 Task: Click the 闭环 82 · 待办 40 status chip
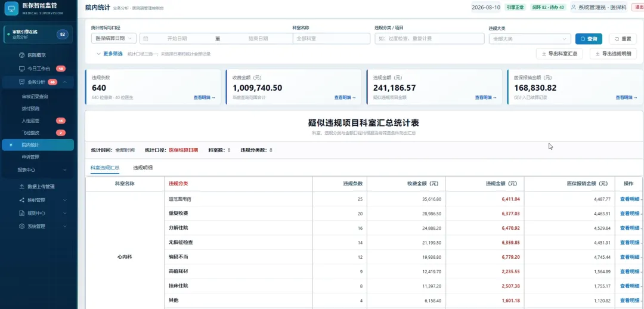coord(548,7)
